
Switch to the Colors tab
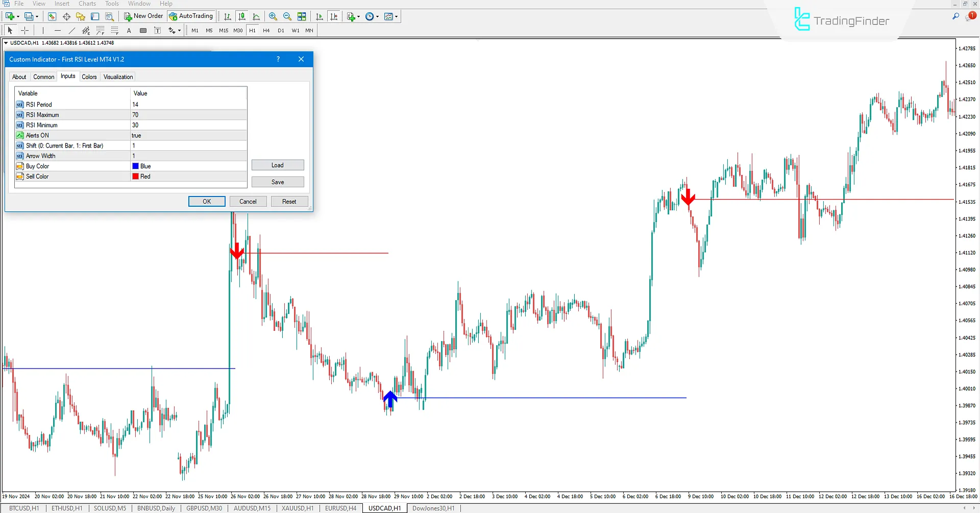coord(89,77)
